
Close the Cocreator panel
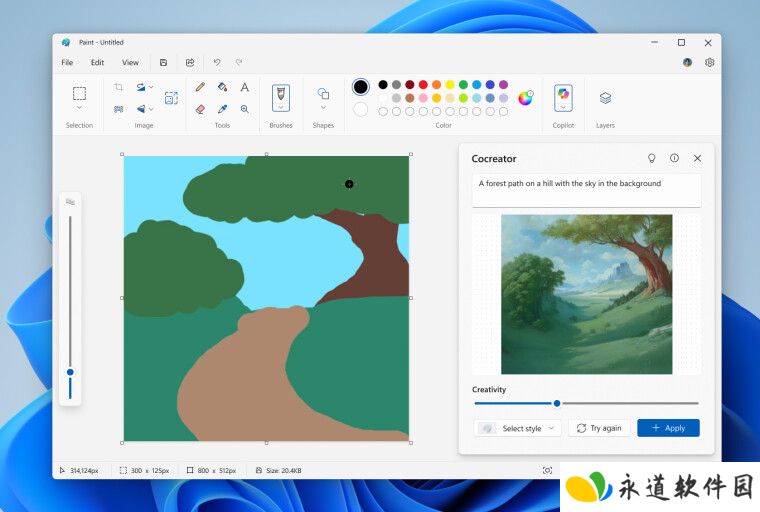coord(697,158)
